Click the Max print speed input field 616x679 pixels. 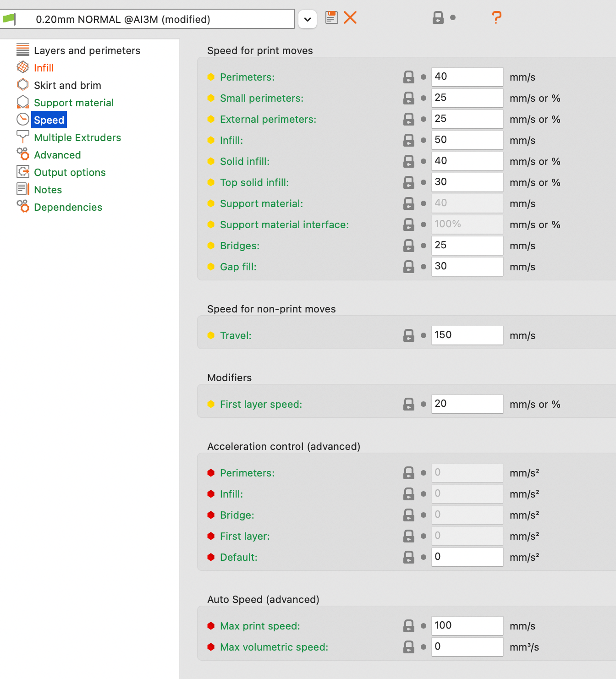click(x=467, y=626)
